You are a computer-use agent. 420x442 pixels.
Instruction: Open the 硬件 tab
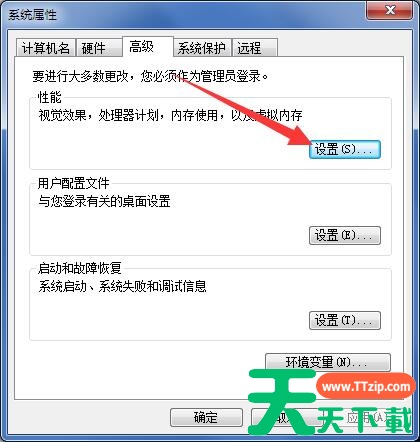tap(98, 48)
